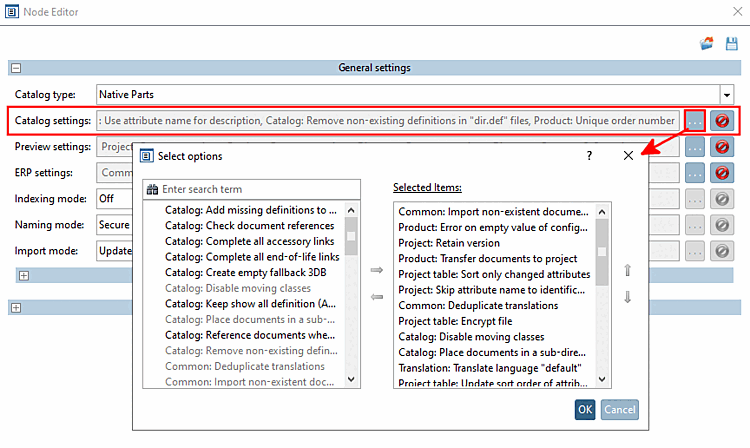Image resolution: width=750 pixels, height=448 pixels.
Task: Collapse the General settings section
Action: click(16, 68)
